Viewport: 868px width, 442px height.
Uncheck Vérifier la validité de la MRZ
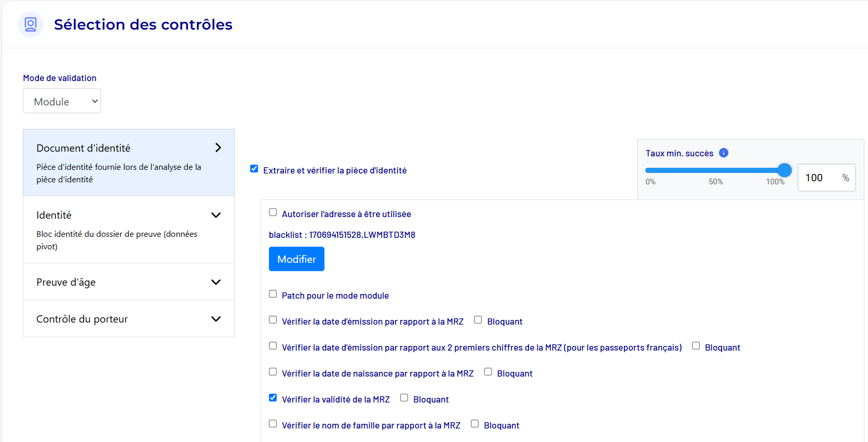tap(273, 398)
